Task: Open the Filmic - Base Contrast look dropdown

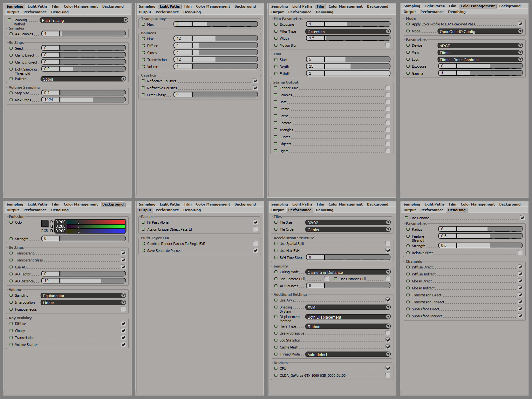Action: click(x=480, y=60)
